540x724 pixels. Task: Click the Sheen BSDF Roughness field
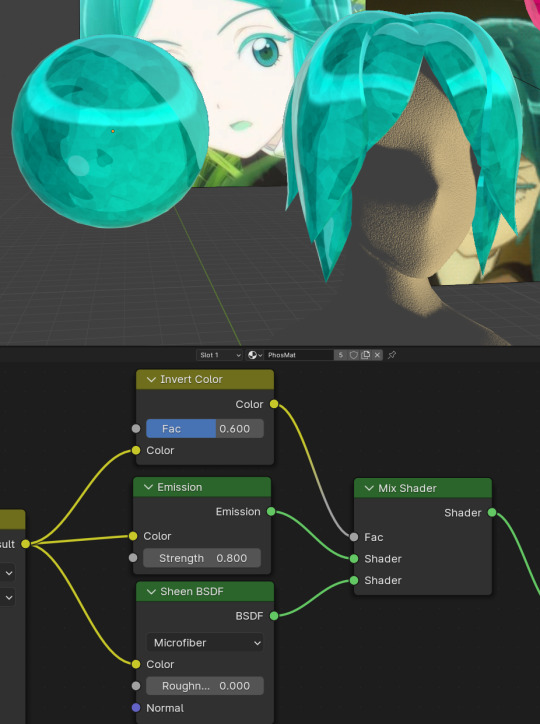click(205, 686)
